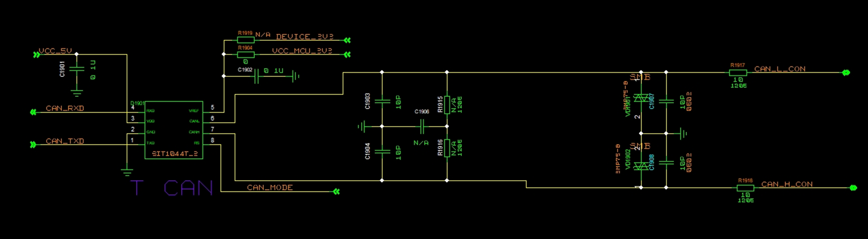Click the CAN_RXD port arrow
Screen dimensions: 868x239
(33, 112)
